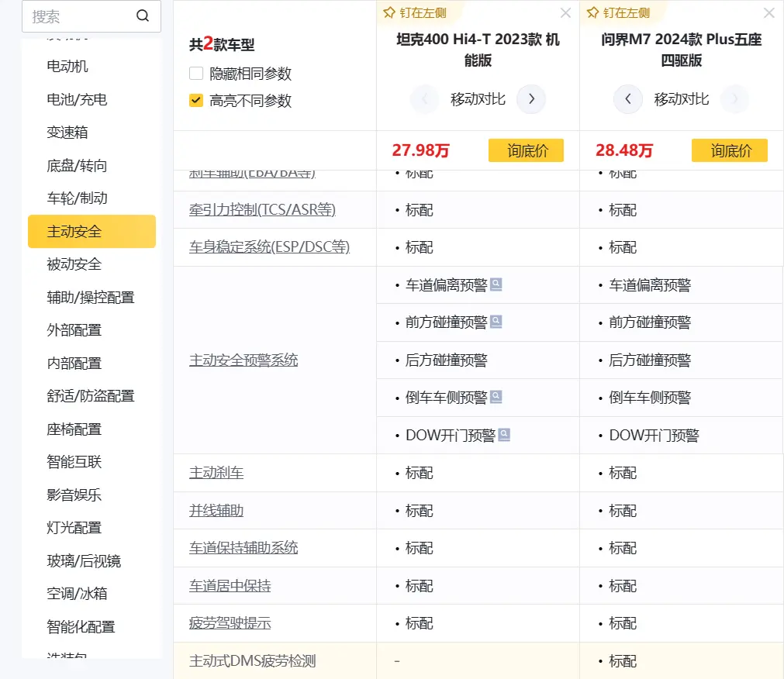Go to 底盘/转向 section
The width and height of the screenshot is (784, 679).
click(77, 165)
